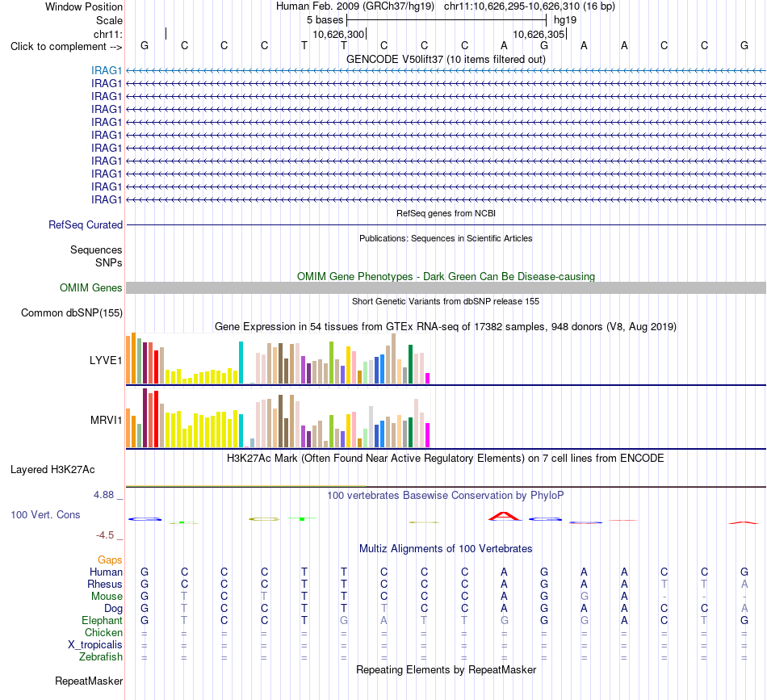Click 'Repeating Elements by RepeatMasker' title

(x=446, y=669)
